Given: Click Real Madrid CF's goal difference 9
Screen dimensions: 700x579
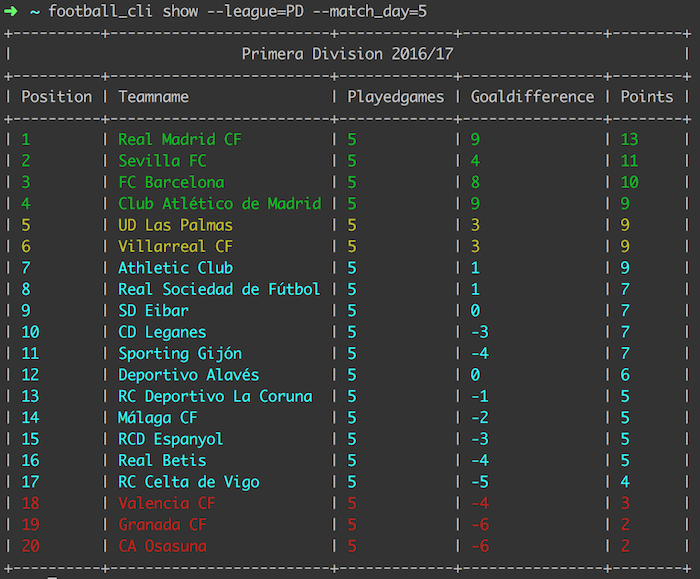Looking at the screenshot, I should coord(475,139).
